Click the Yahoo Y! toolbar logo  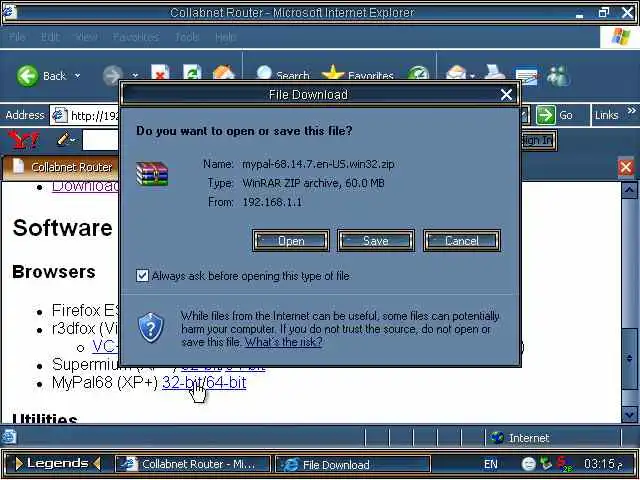click(24, 140)
